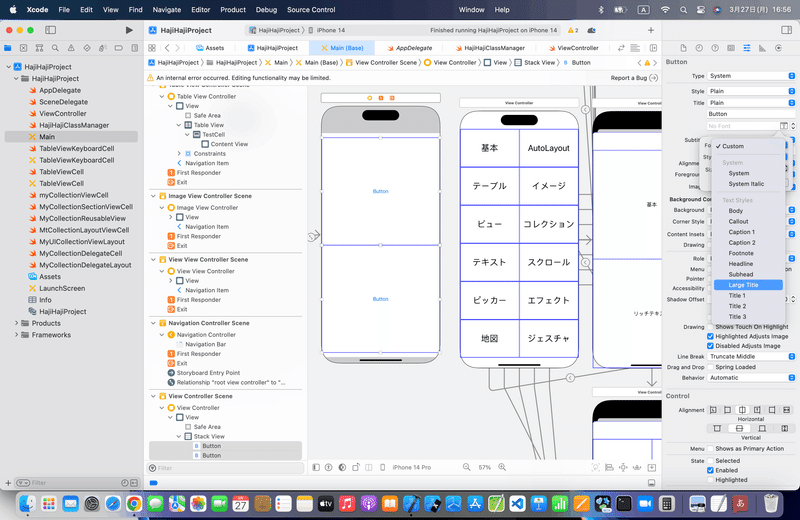Select MyUICollectionViewLayout file
This screenshot has height=520, width=800.
pyautogui.click(x=82, y=242)
